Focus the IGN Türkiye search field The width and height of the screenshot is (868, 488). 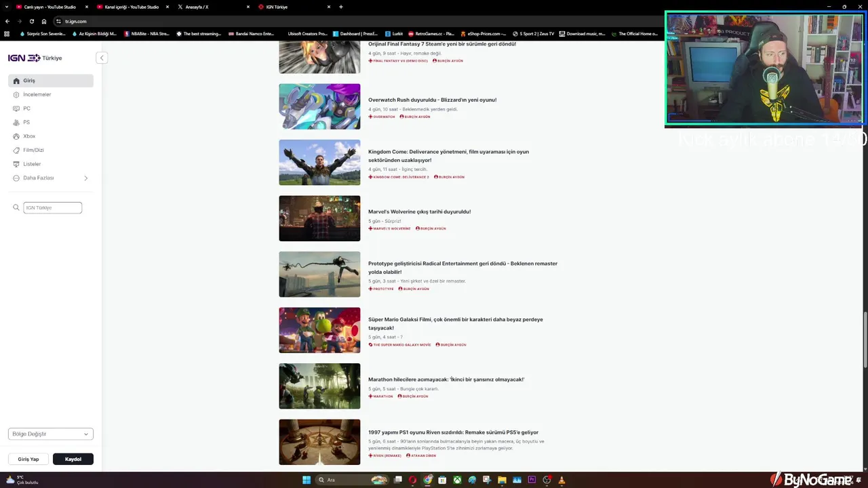click(53, 207)
